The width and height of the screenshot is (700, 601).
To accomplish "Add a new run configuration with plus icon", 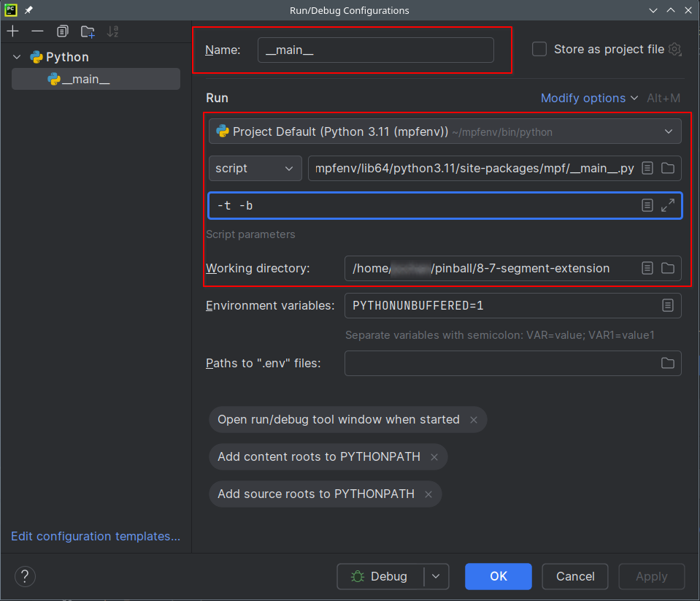I will click(12, 31).
